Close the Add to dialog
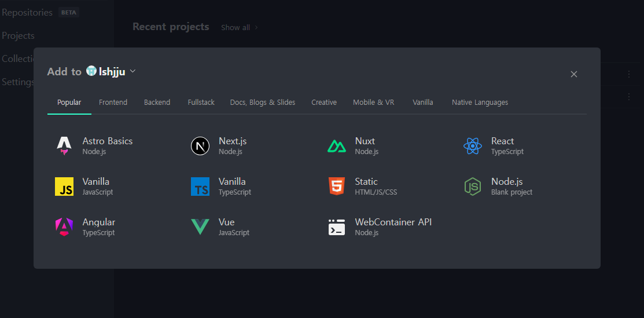 pos(574,74)
